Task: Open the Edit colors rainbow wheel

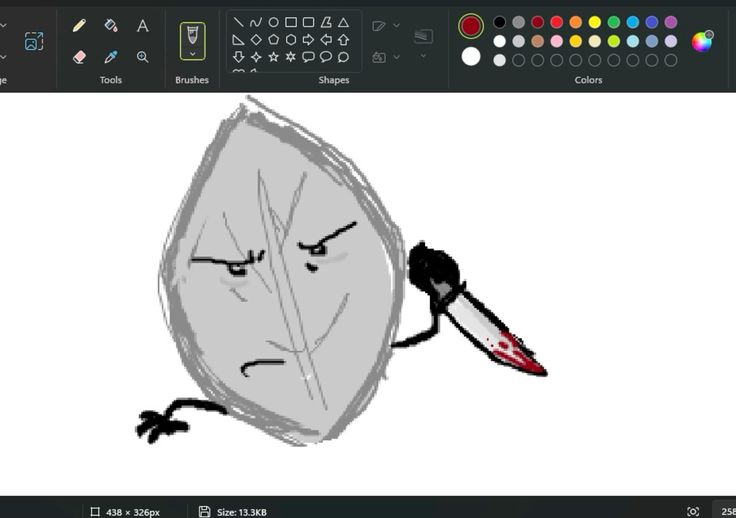Action: coord(702,41)
